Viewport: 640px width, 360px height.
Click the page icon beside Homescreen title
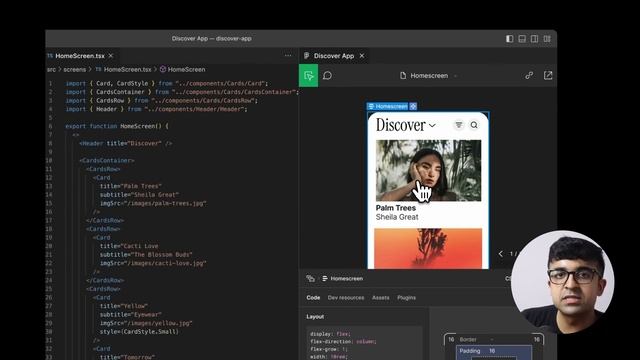click(x=403, y=76)
